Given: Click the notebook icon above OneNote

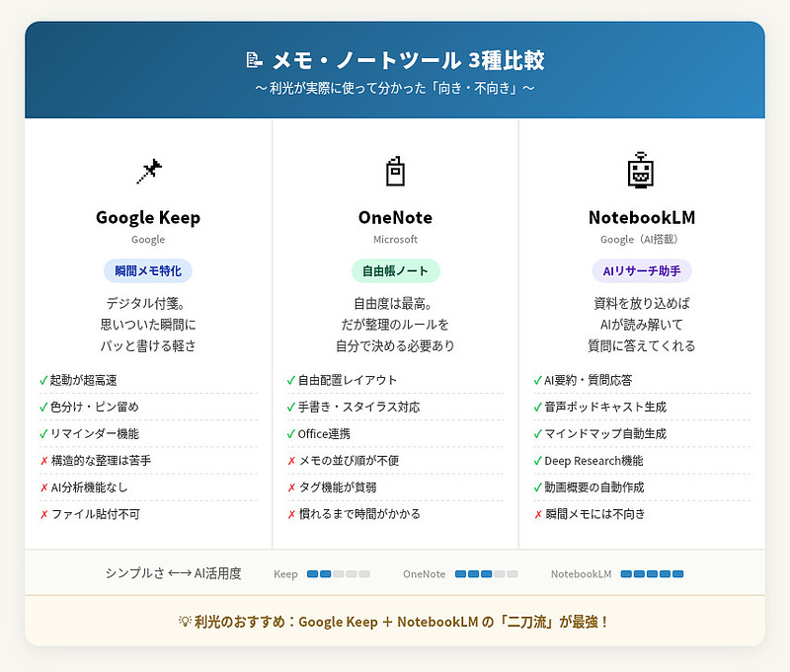Looking at the screenshot, I should tap(395, 170).
